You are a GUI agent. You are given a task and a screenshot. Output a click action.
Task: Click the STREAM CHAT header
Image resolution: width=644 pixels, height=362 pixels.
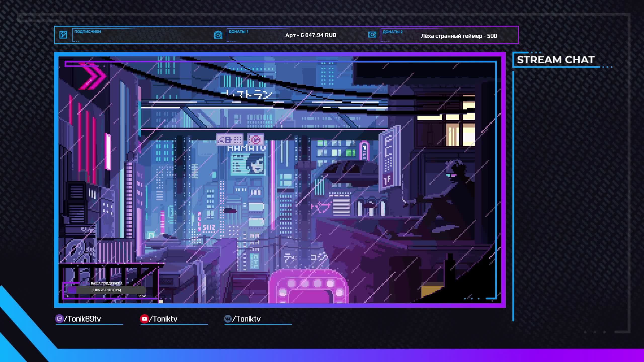click(x=555, y=60)
